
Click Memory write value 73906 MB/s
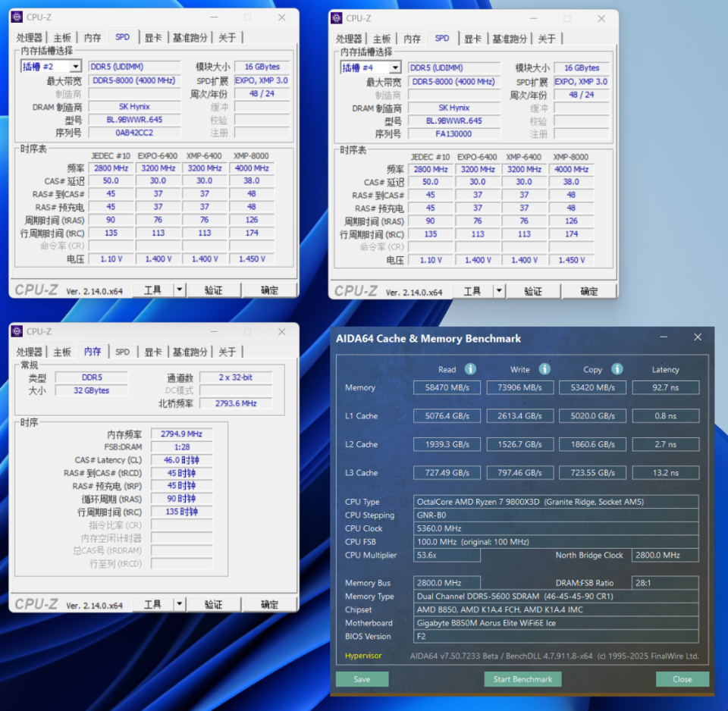pyautogui.click(x=520, y=387)
